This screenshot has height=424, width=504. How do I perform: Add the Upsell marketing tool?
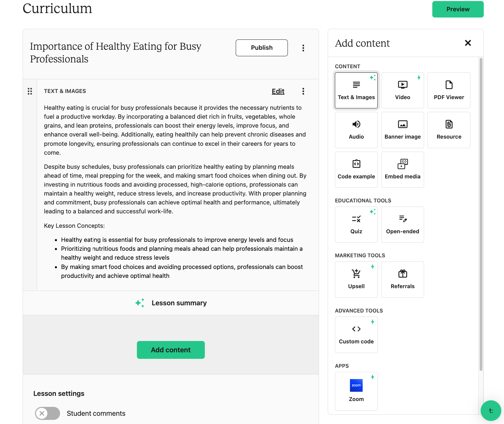pyautogui.click(x=356, y=280)
